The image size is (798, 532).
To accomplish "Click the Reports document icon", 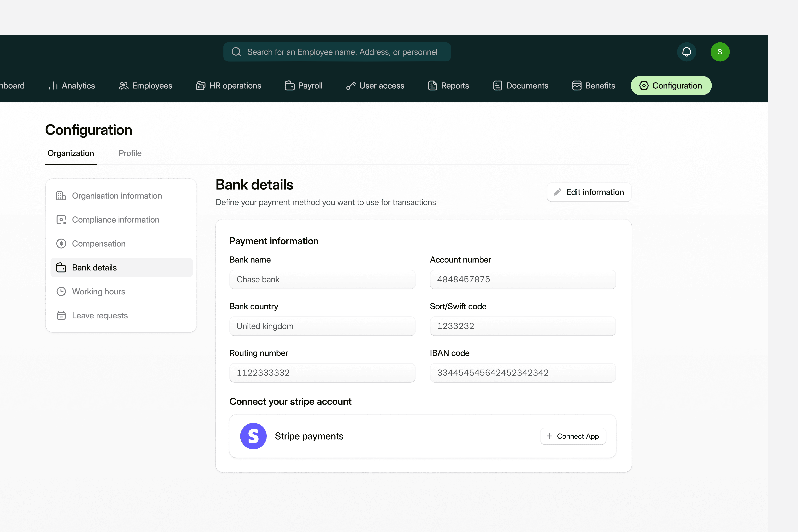I will click(x=433, y=86).
